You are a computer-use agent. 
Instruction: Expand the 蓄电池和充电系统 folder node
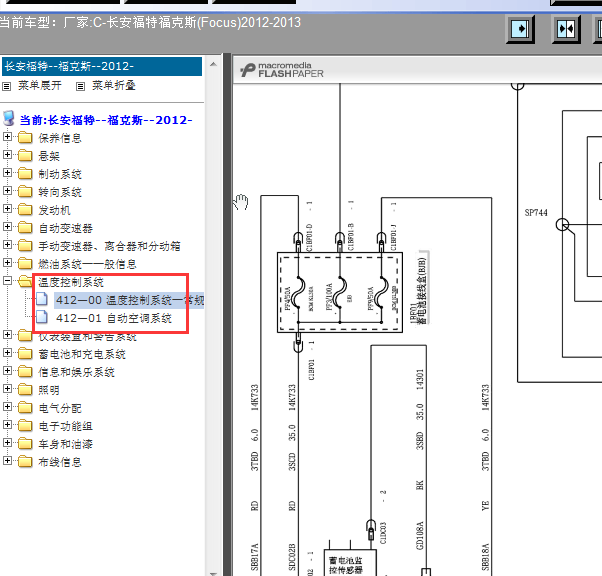(x=7, y=353)
